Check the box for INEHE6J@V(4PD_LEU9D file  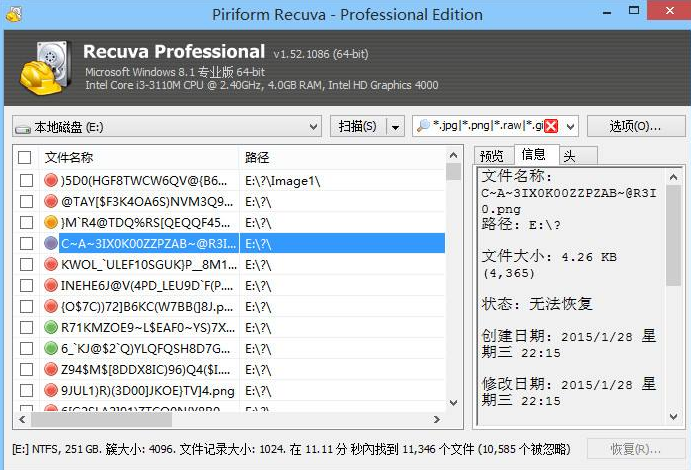[26, 285]
